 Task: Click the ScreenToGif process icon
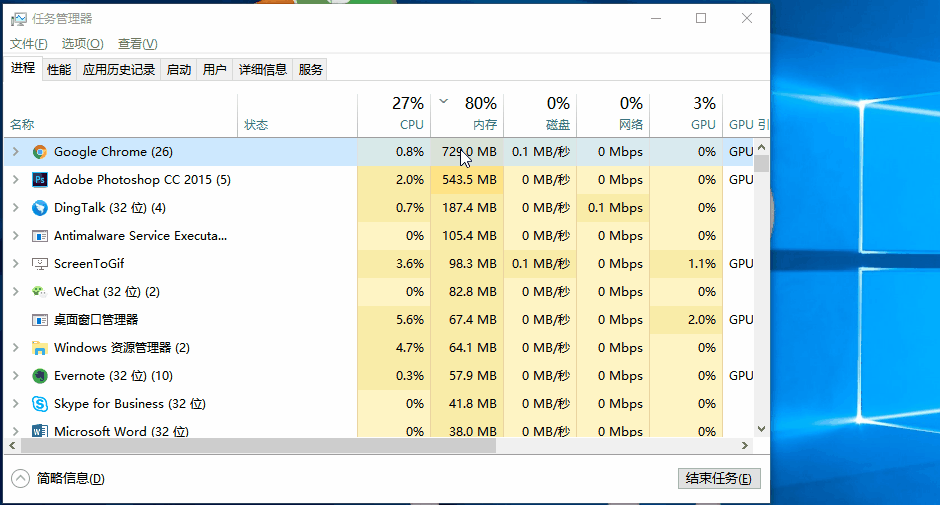40,264
